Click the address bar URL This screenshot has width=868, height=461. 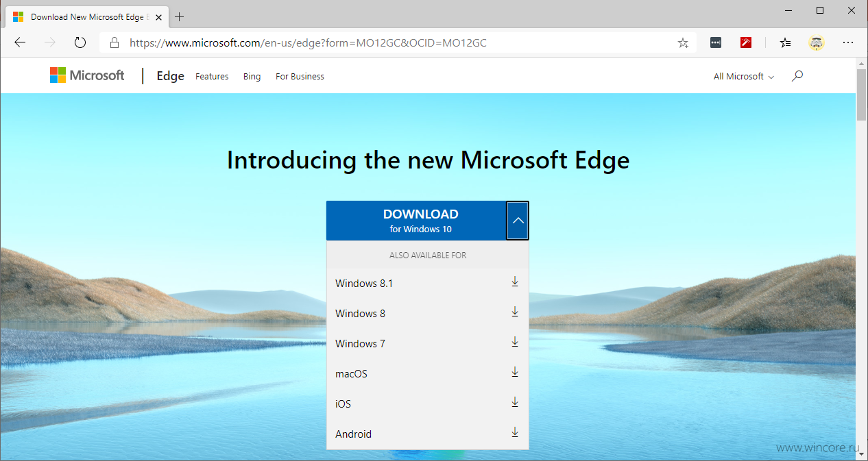(x=308, y=42)
